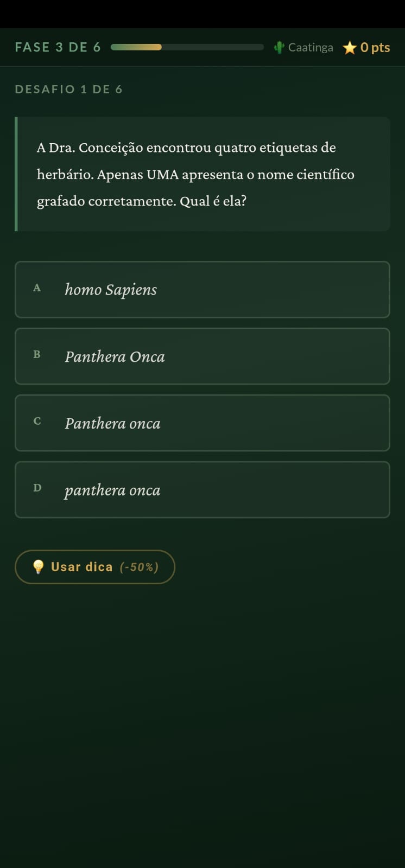Click the 'Caatinga' biome label
Image resolution: width=405 pixels, height=868 pixels.
click(311, 47)
